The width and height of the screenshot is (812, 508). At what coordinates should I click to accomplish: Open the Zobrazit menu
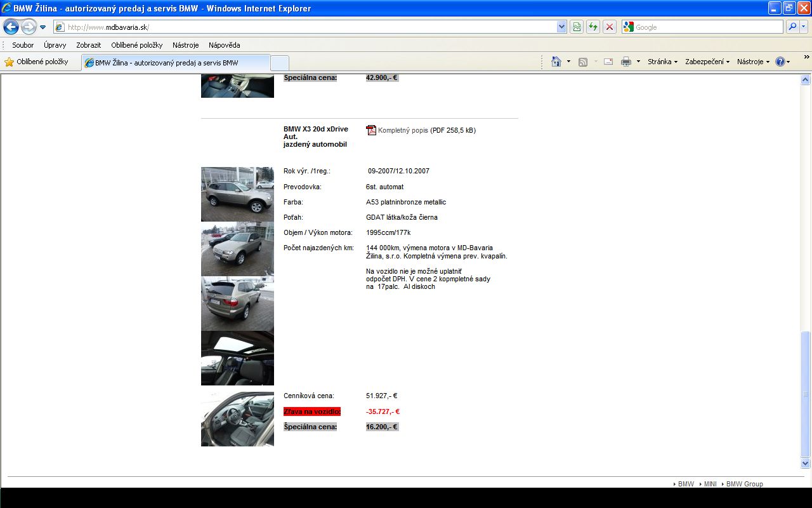click(x=89, y=45)
